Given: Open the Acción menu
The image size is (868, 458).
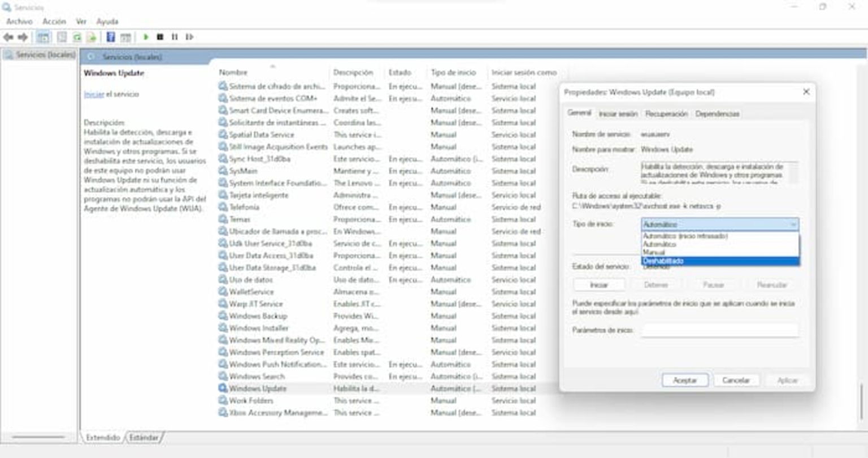Looking at the screenshot, I should [x=54, y=21].
